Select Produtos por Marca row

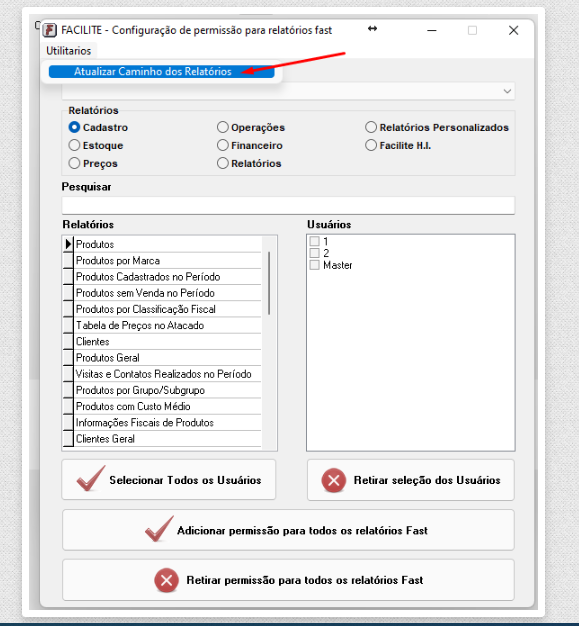(x=168, y=261)
